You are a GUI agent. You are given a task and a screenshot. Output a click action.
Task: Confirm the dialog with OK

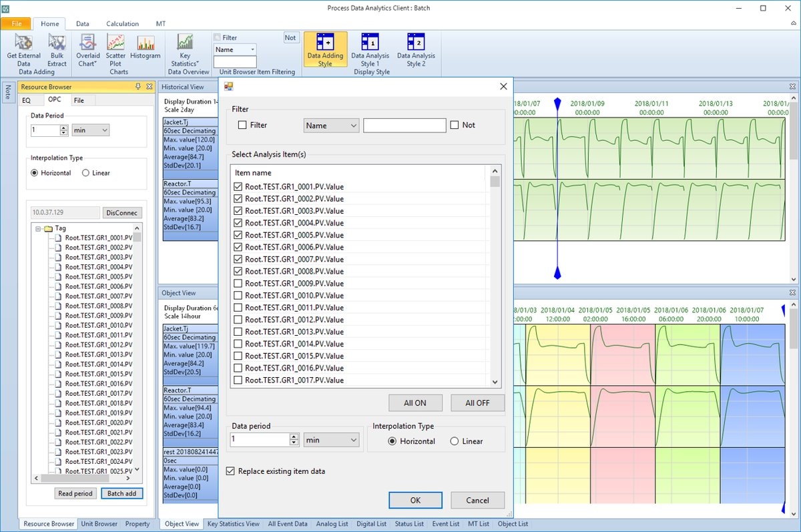point(415,500)
